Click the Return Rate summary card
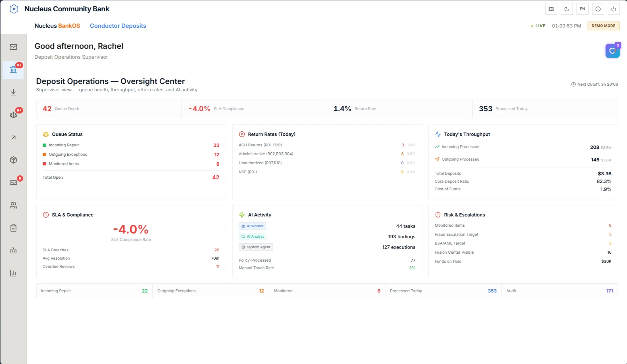This screenshot has height=364, width=627. pos(400,109)
